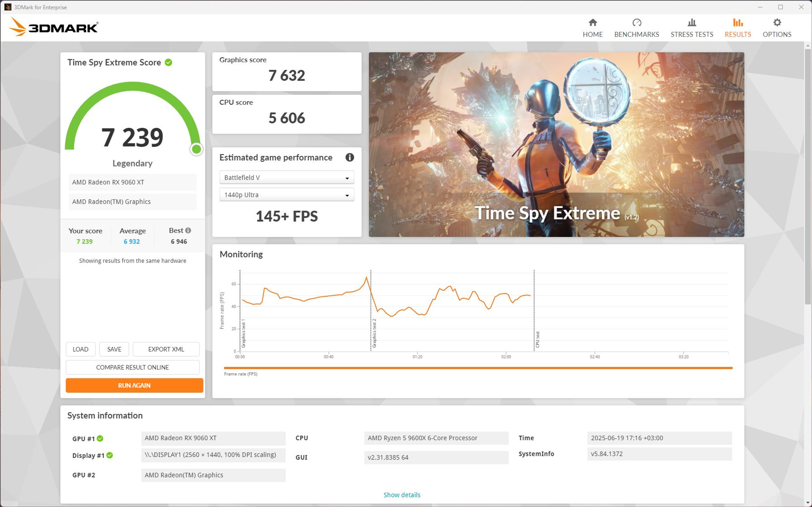Image resolution: width=812 pixels, height=507 pixels.
Task: Click the green check next to Display #1
Action: point(110,455)
